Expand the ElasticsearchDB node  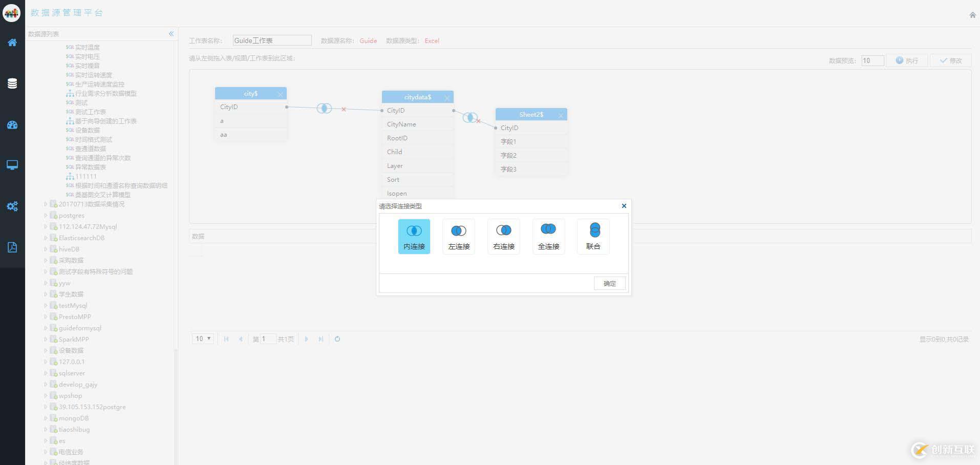click(46, 238)
